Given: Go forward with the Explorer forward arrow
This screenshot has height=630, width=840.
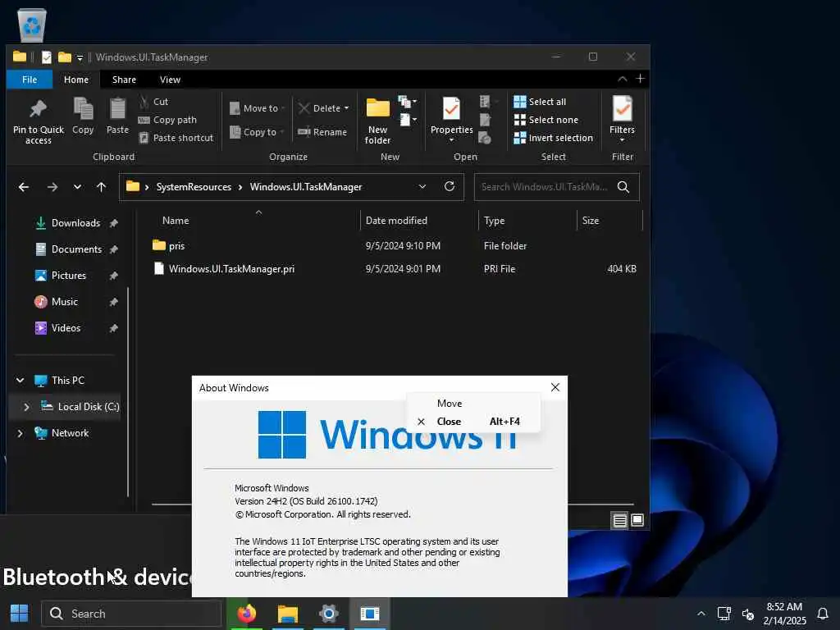Looking at the screenshot, I should point(52,187).
